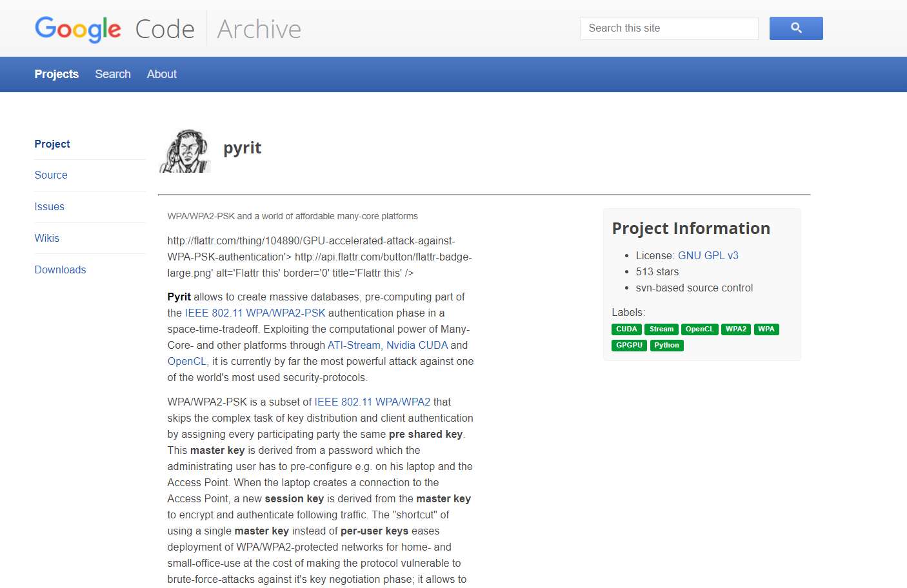The width and height of the screenshot is (907, 588).
Task: Select Project in the sidebar
Action: click(x=52, y=144)
